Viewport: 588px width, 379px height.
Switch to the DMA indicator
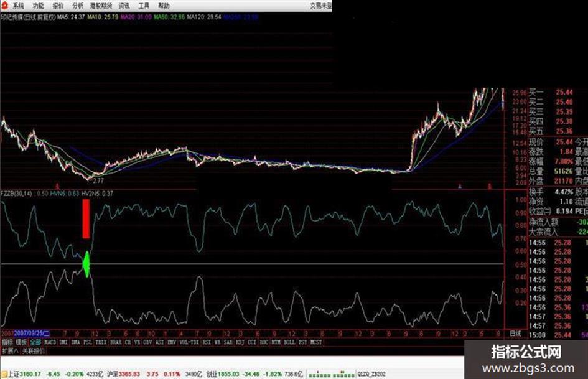(75, 342)
